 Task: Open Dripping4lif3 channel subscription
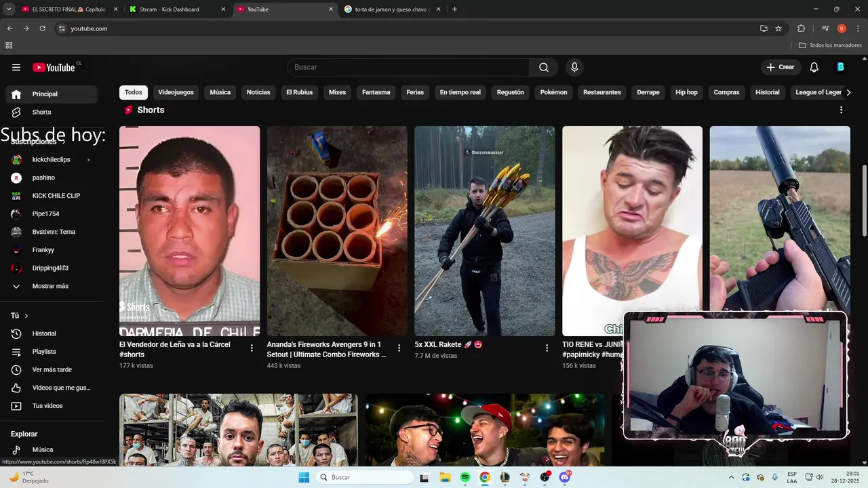tap(52, 268)
